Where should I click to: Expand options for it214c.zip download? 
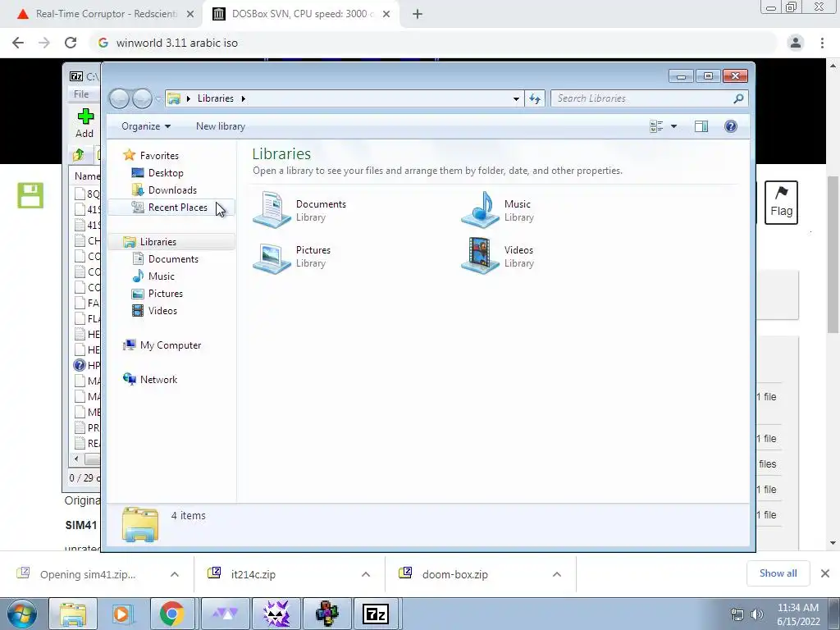point(366,574)
